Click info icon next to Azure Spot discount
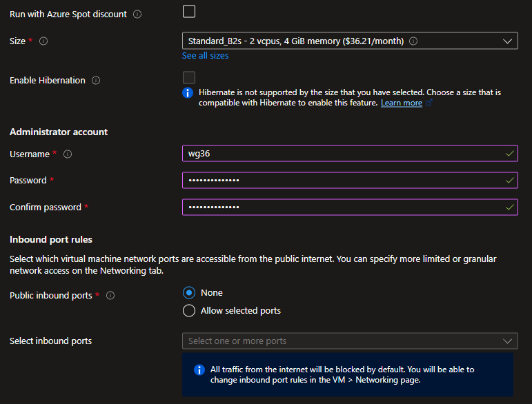This screenshot has width=532, height=404. coord(137,14)
